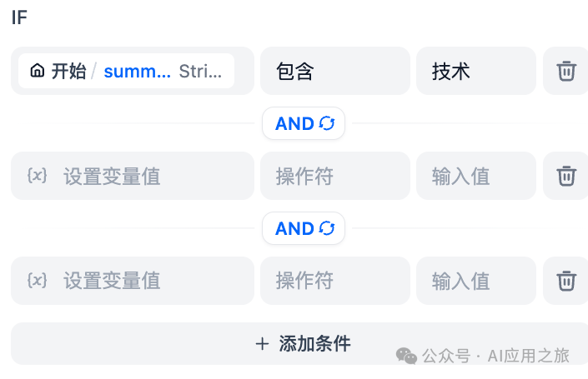Screen dimensions: 588x379
Task: Open the 包含 operator dropdown
Action: tap(334, 72)
